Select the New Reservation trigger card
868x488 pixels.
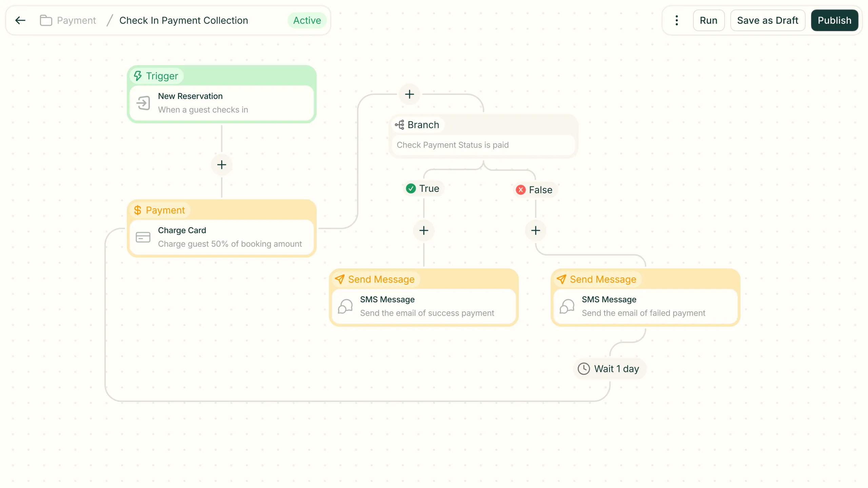coord(221,103)
